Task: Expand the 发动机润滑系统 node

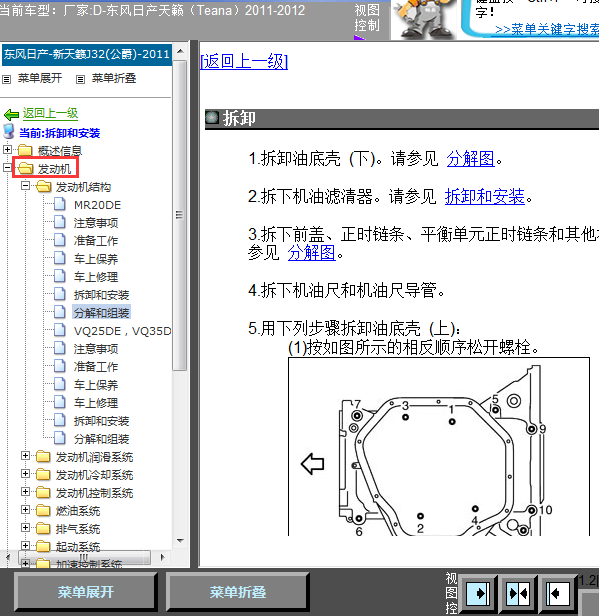Action: point(25,455)
